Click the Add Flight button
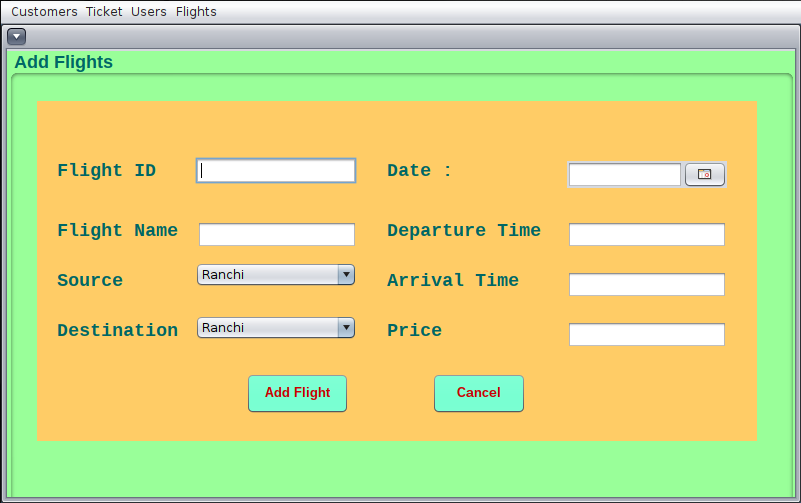The height and width of the screenshot is (503, 801). [297, 393]
